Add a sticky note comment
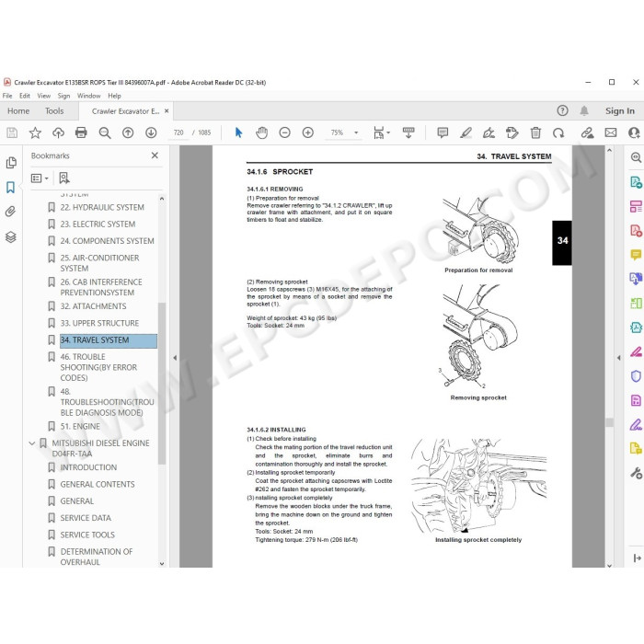 pos(443,132)
